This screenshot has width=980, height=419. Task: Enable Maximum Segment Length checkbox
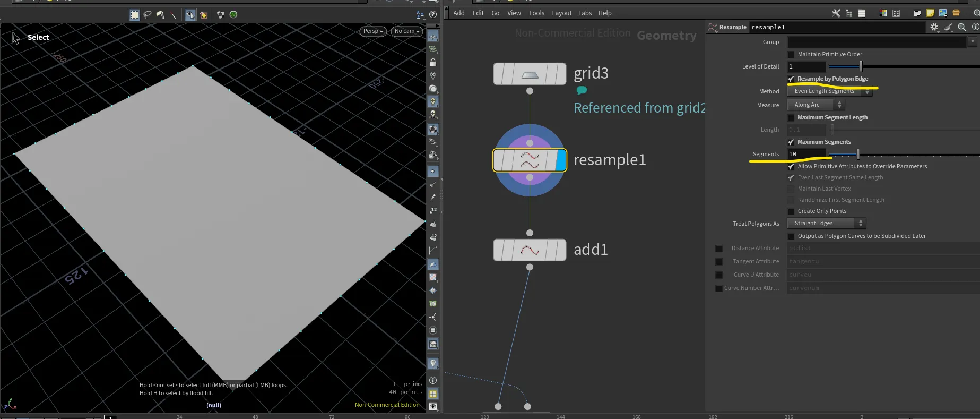click(791, 118)
